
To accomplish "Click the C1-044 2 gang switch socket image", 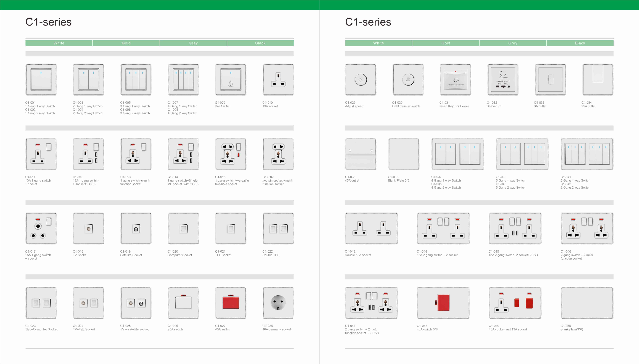I will (443, 229).
